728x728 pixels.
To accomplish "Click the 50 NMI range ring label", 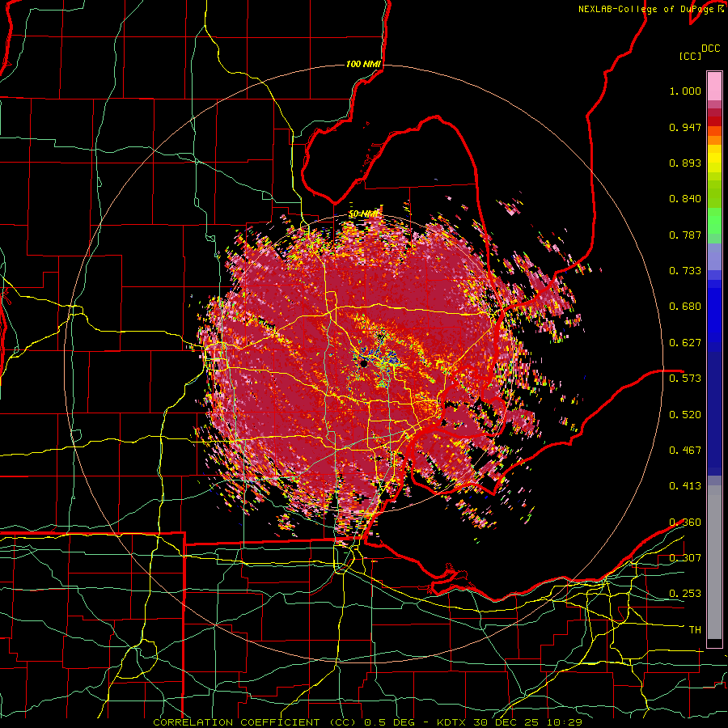I will (363, 214).
